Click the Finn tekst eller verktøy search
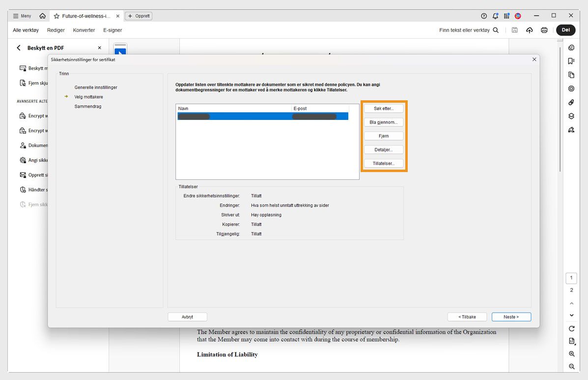 (469, 30)
